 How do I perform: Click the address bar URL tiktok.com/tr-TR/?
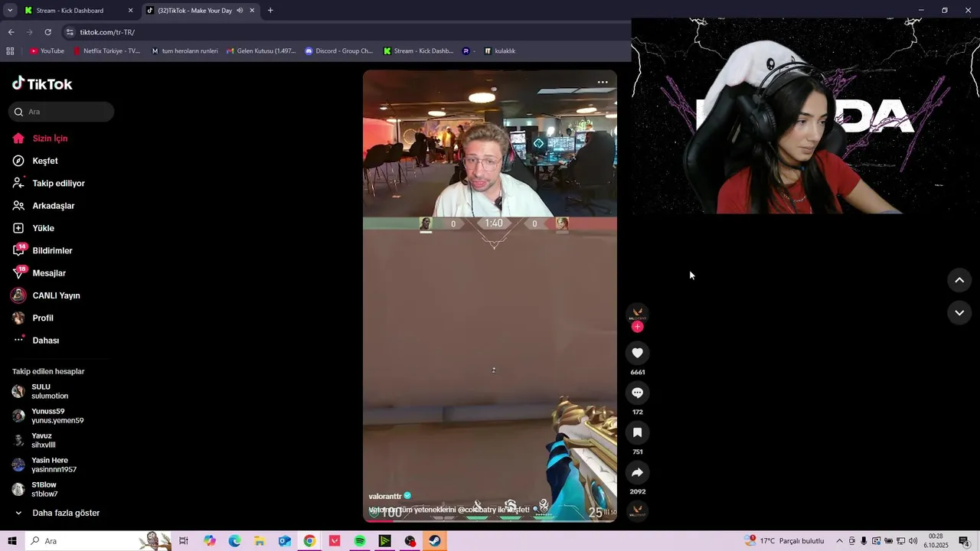[107, 32]
